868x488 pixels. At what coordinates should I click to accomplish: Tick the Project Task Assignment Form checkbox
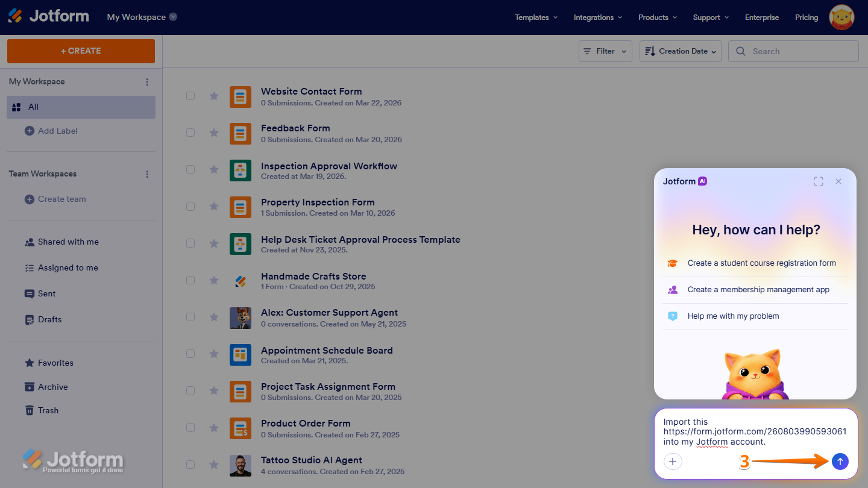(190, 390)
